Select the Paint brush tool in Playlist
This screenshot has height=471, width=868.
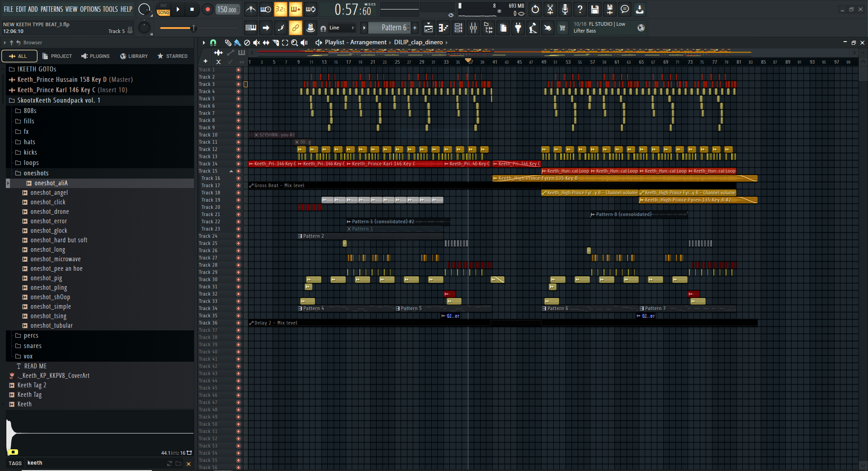pyautogui.click(x=237, y=42)
